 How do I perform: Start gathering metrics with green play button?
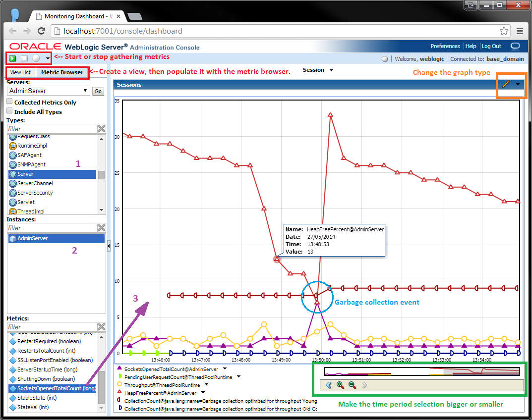coord(12,58)
